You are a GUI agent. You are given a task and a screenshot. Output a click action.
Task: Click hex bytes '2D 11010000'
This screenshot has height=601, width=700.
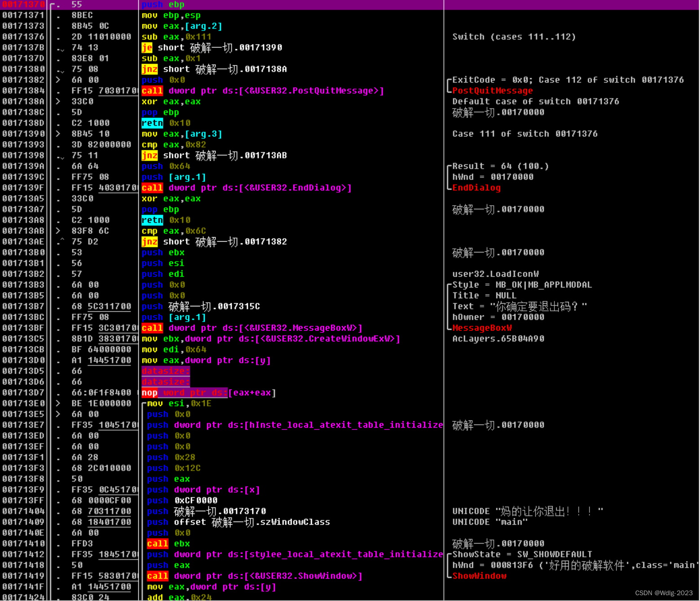[102, 37]
